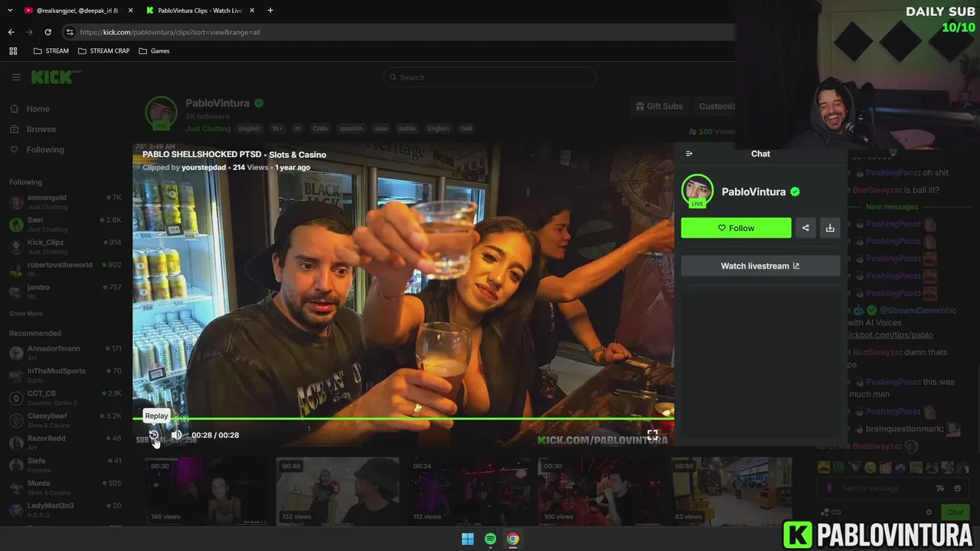Screen dimensions: 980x551
Task: Click the green clip progress bar
Action: (403, 419)
